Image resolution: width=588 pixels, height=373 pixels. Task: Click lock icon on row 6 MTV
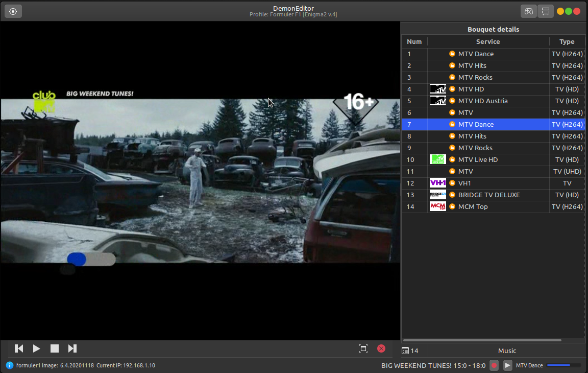(x=452, y=112)
